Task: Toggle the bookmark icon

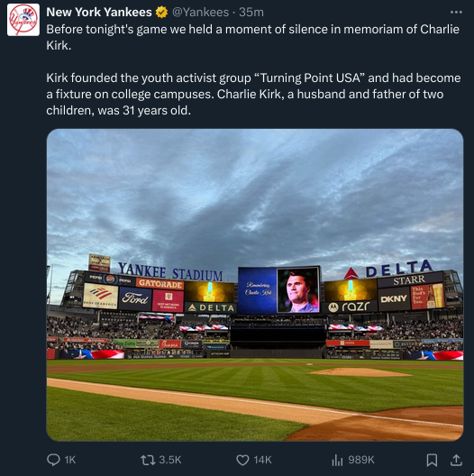Action: [x=432, y=460]
